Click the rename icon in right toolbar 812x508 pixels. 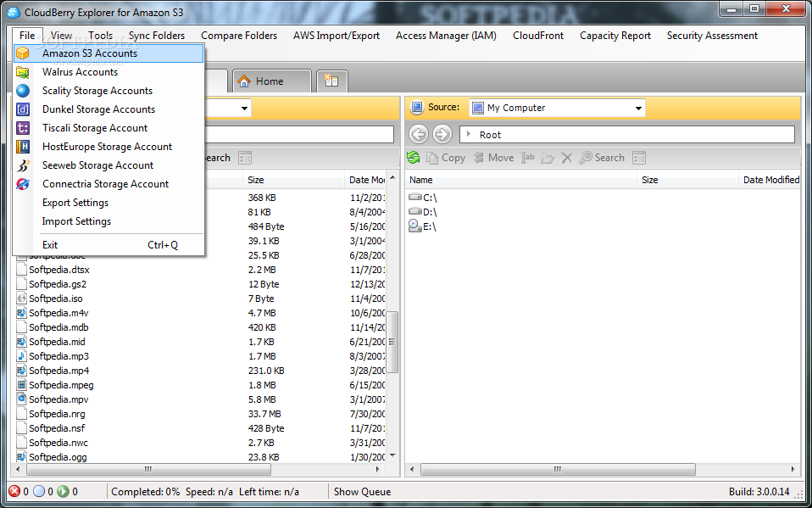tap(528, 158)
